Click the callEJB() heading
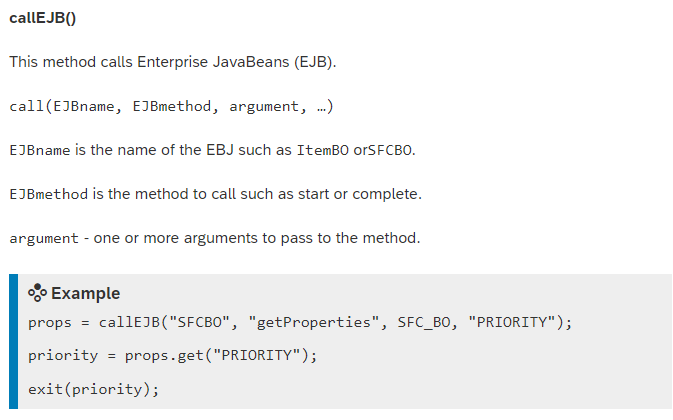This screenshot has height=420, width=673. [49, 21]
